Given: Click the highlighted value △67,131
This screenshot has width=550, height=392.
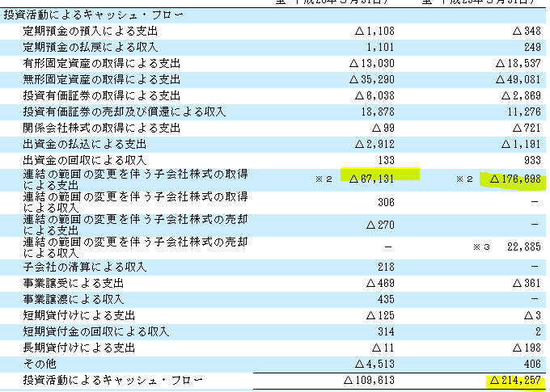Looking at the screenshot, I should pyautogui.click(x=372, y=179).
